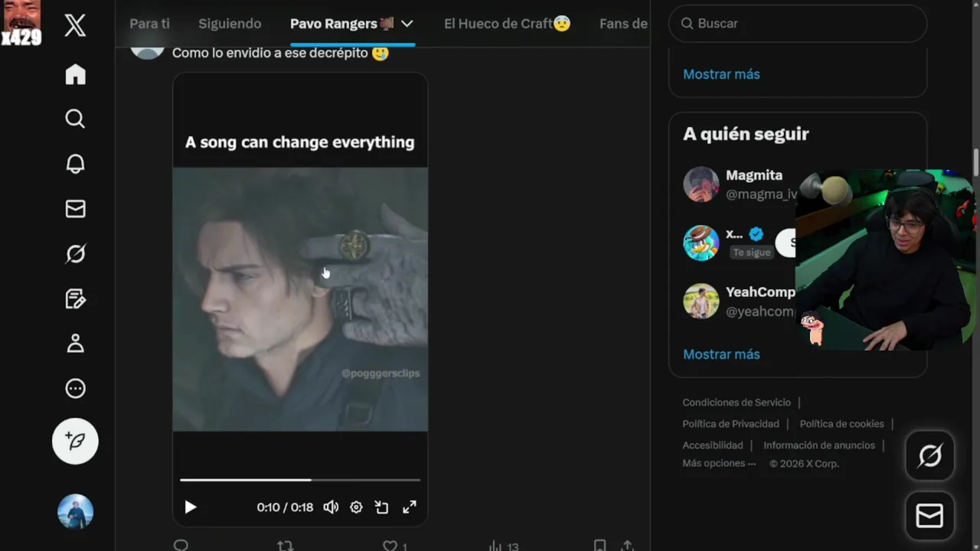Go to Home via house icon
This screenshot has height=551, width=980.
pos(75,74)
